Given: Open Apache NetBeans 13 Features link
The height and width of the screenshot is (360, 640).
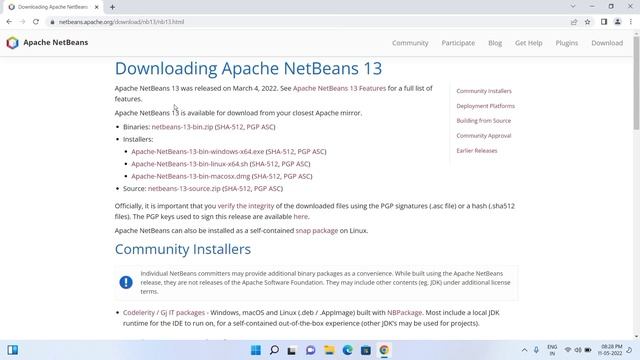Looking at the screenshot, I should point(339,88).
